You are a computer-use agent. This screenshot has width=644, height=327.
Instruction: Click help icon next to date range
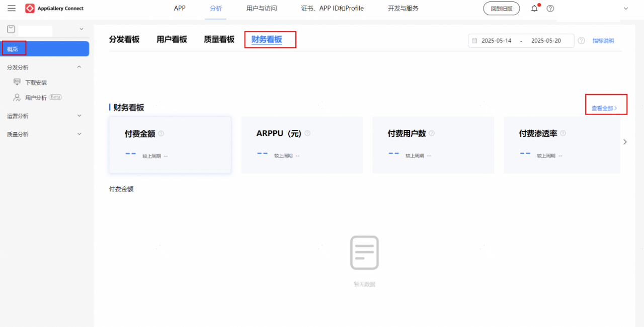(581, 41)
